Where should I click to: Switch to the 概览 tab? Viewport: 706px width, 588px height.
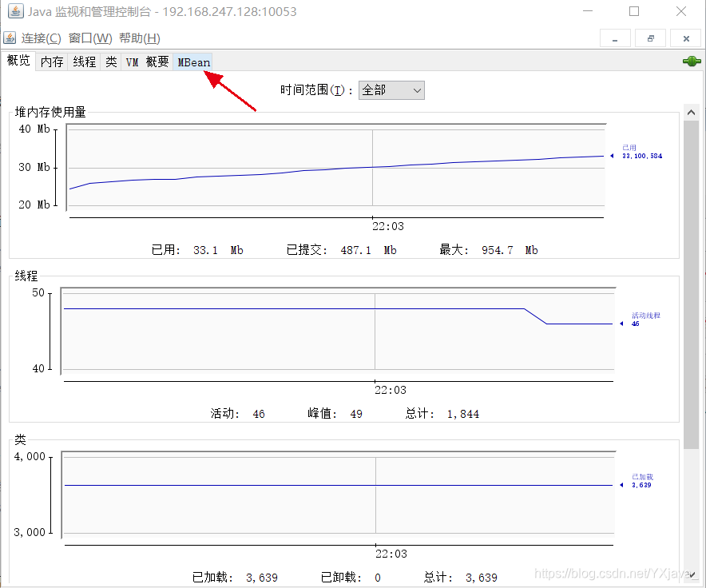pos(18,61)
